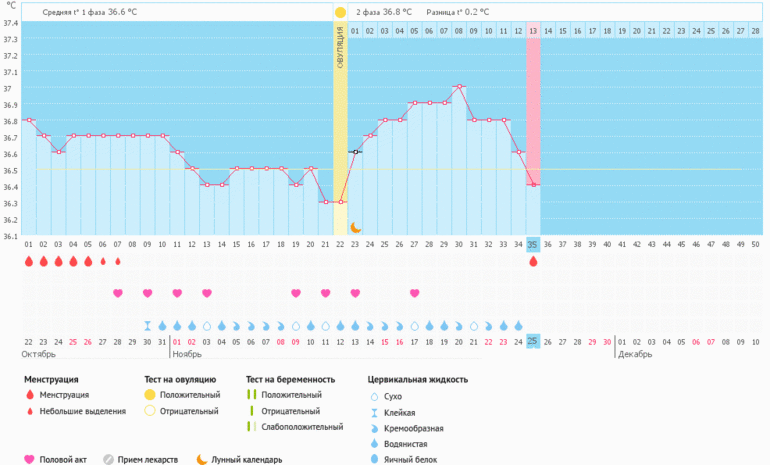Click the 'Прием лекарств' pill legend icon

pyautogui.click(x=108, y=459)
